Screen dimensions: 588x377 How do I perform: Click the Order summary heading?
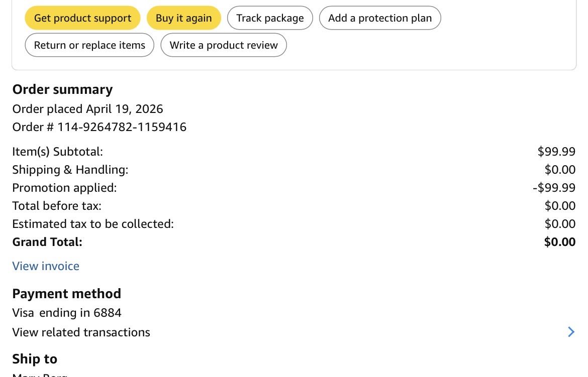click(62, 89)
